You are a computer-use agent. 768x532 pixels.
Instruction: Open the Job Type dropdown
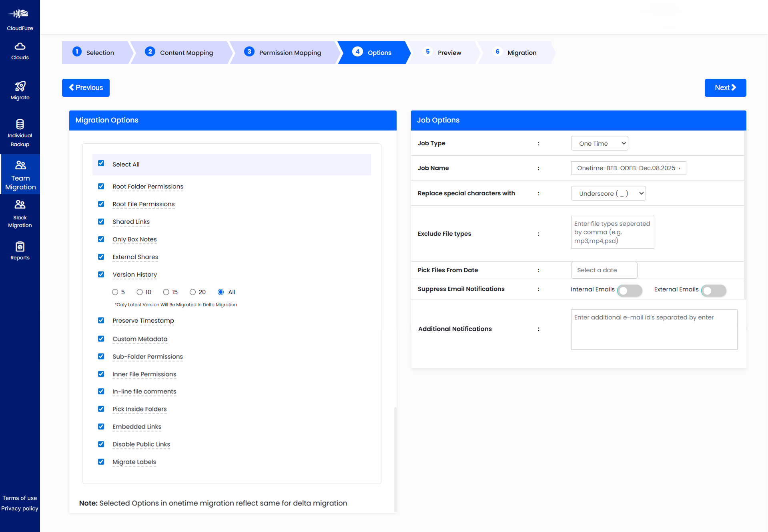(599, 143)
